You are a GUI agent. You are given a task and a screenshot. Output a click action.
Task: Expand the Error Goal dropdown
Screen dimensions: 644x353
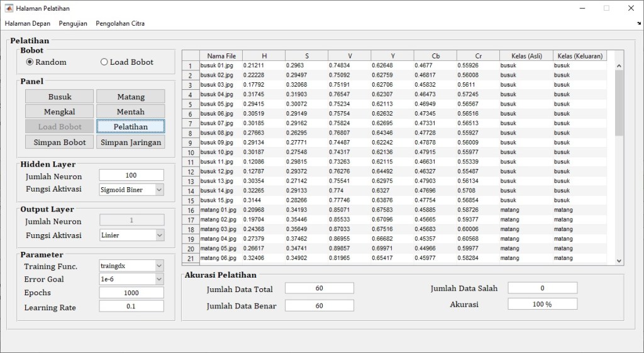click(158, 279)
